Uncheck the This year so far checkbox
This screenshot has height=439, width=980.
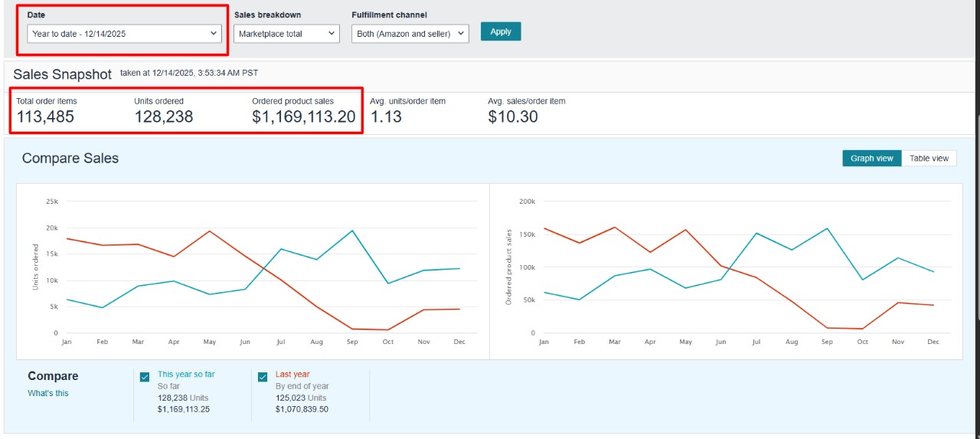click(145, 377)
